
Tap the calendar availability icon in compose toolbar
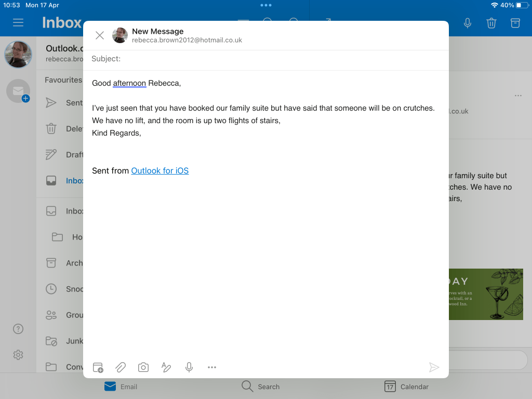98,367
